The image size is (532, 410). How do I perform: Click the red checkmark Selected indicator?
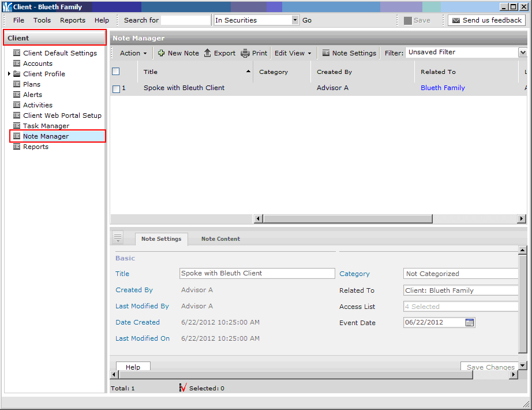[x=183, y=388]
